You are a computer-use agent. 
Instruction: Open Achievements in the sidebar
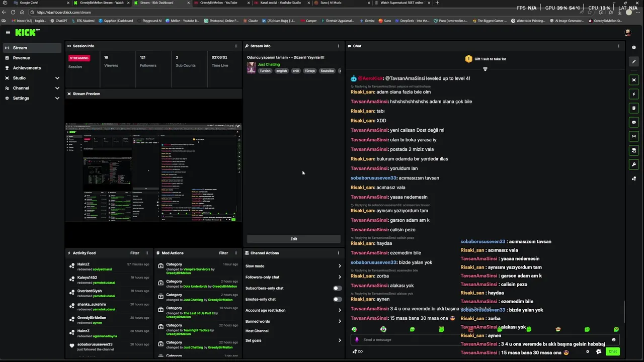(x=32, y=68)
